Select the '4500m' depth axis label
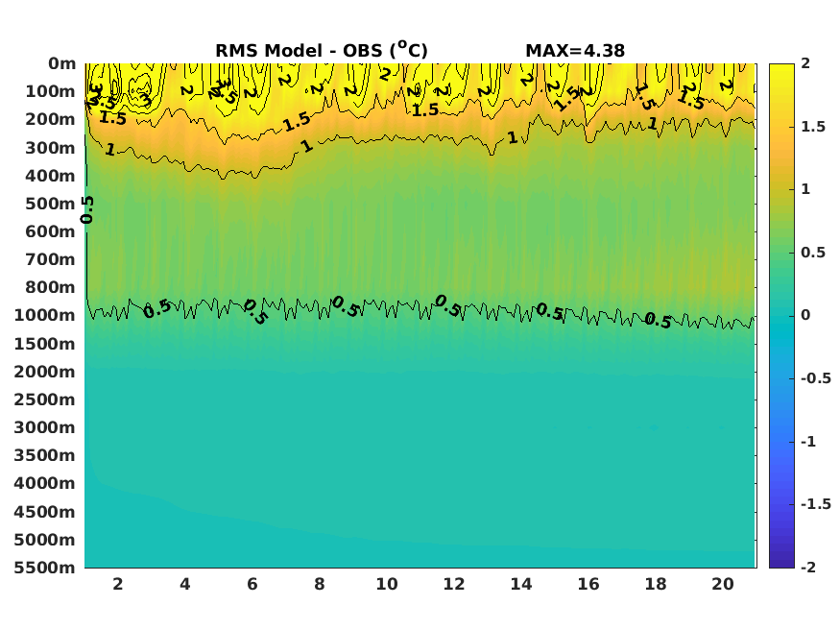The width and height of the screenshot is (840, 630). pyautogui.click(x=44, y=512)
